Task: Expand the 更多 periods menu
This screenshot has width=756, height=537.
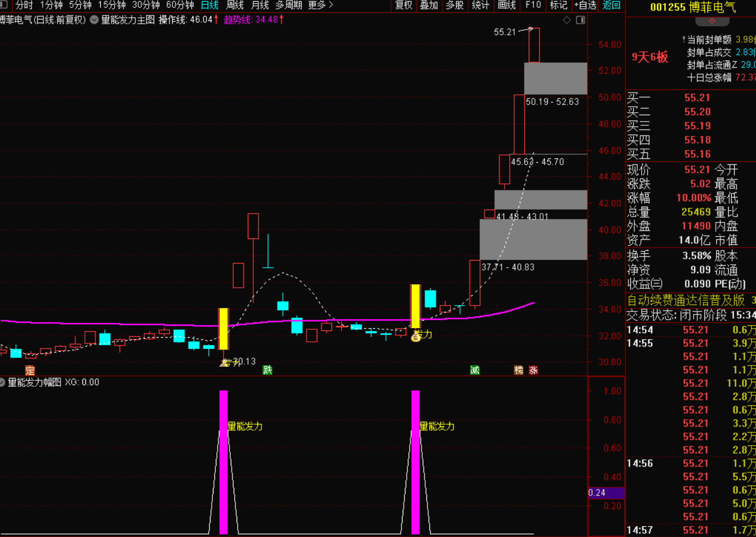Action: click(321, 5)
